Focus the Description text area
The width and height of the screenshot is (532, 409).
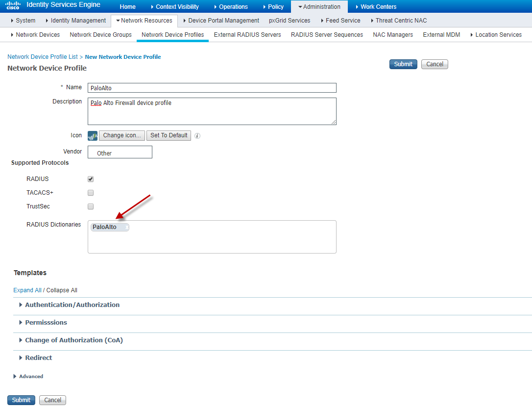click(212, 111)
